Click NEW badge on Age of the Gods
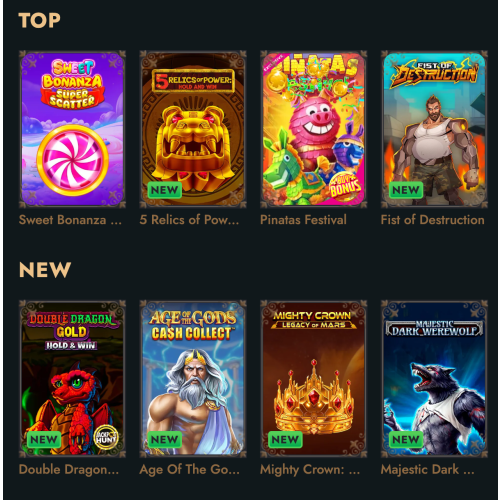500x500 pixels. click(x=165, y=440)
